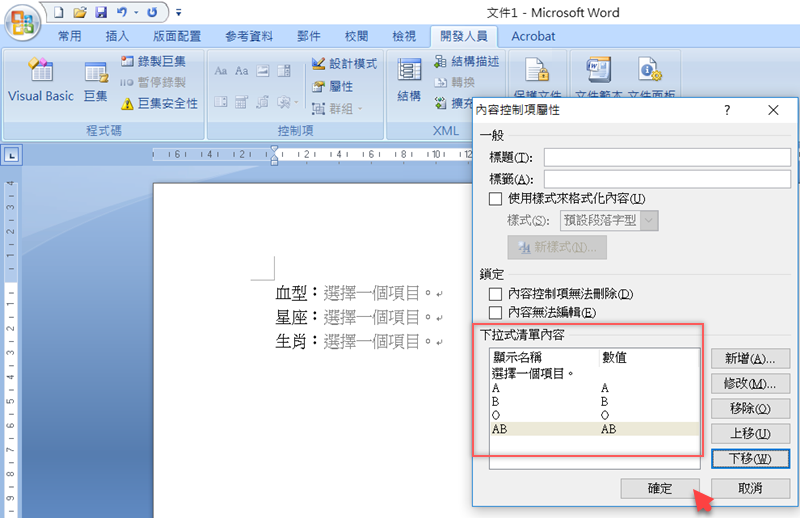
Task: Switch to the 郵件 tab
Action: (309, 36)
